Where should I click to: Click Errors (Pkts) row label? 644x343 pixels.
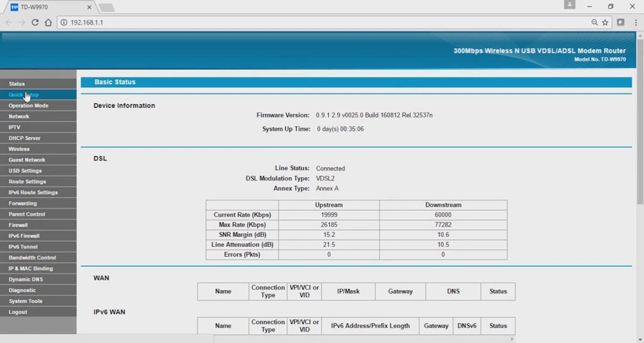(x=242, y=254)
